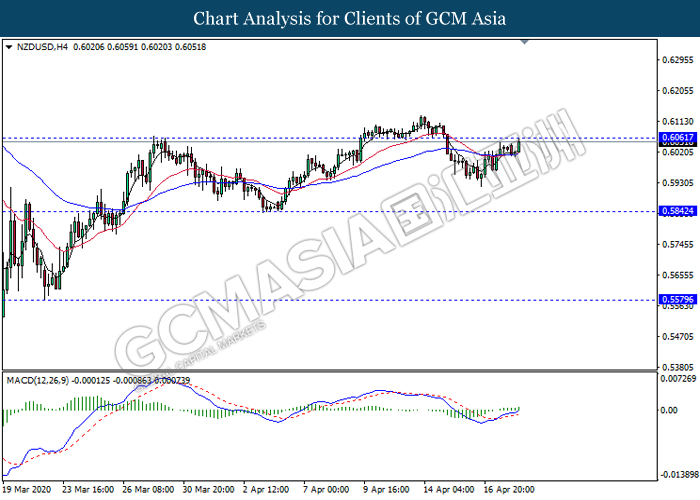Click the 0.57455 price scale value
Screen dimensions: 700x500
678,244
